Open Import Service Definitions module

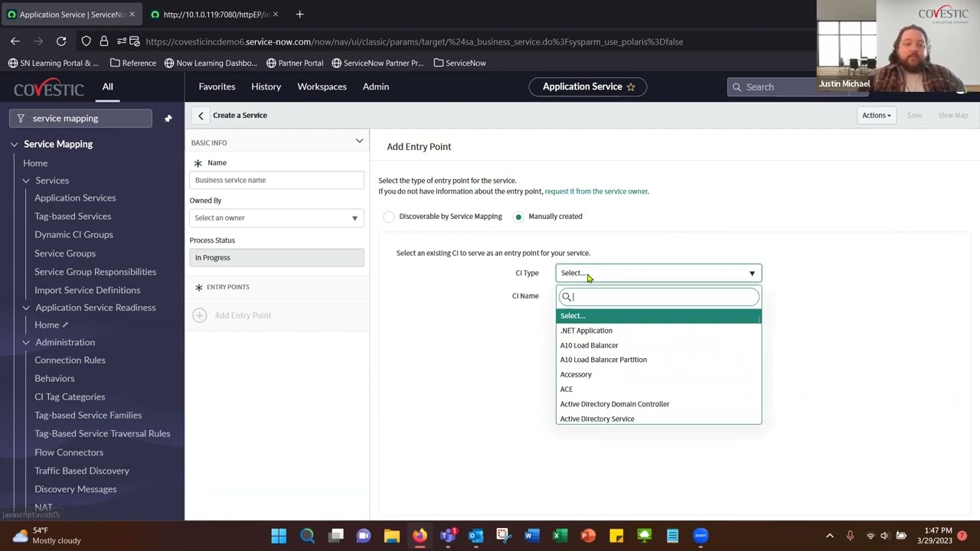click(87, 290)
